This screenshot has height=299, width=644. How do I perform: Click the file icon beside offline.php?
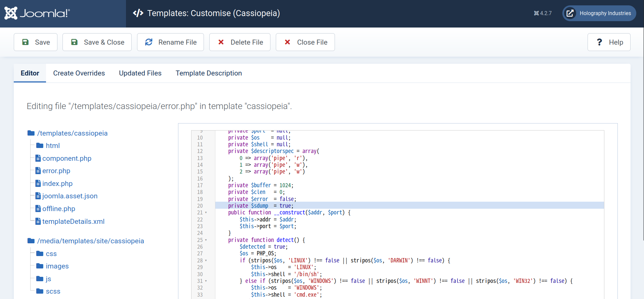coord(38,209)
